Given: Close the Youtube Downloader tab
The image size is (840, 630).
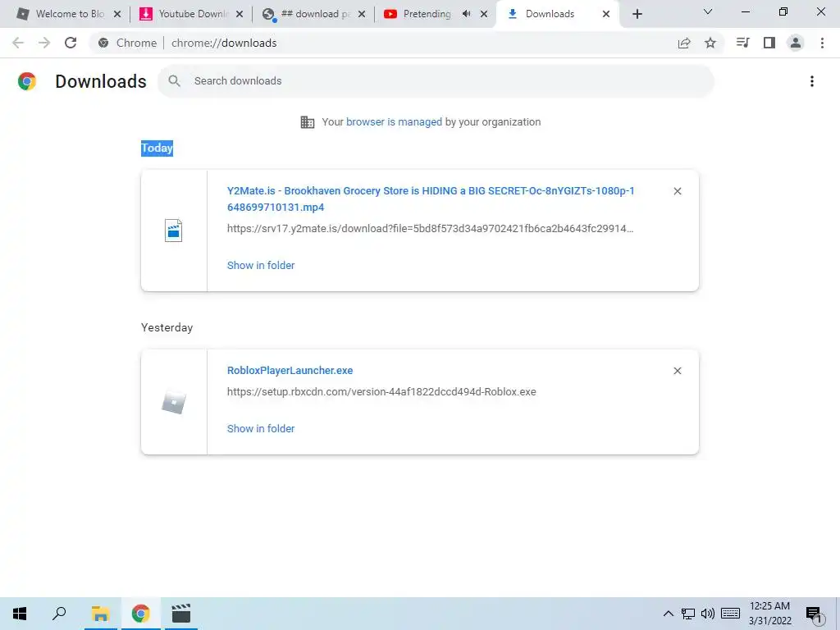Looking at the screenshot, I should click(240, 14).
